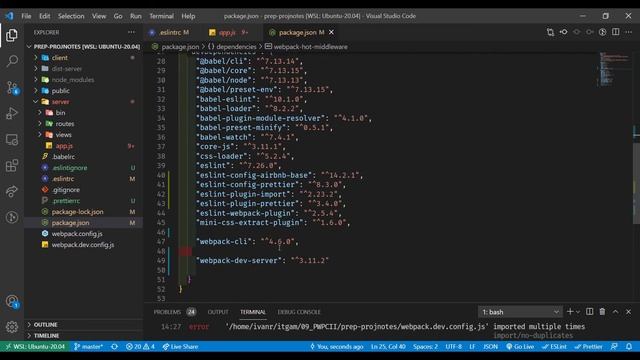Open errors and warnings count in status bar

tap(140, 347)
